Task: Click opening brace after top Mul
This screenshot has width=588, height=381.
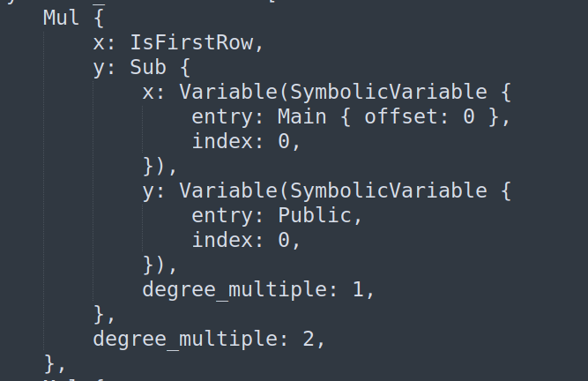Action: point(99,18)
